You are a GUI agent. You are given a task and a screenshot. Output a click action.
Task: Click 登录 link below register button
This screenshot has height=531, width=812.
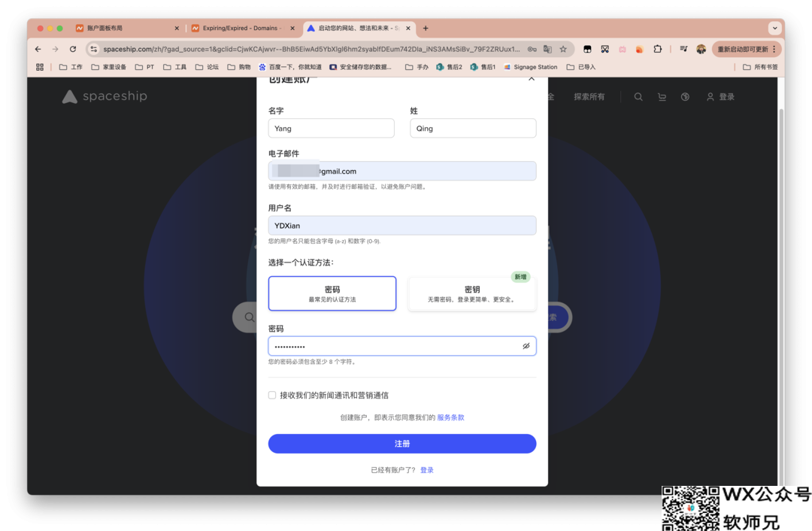[427, 470]
